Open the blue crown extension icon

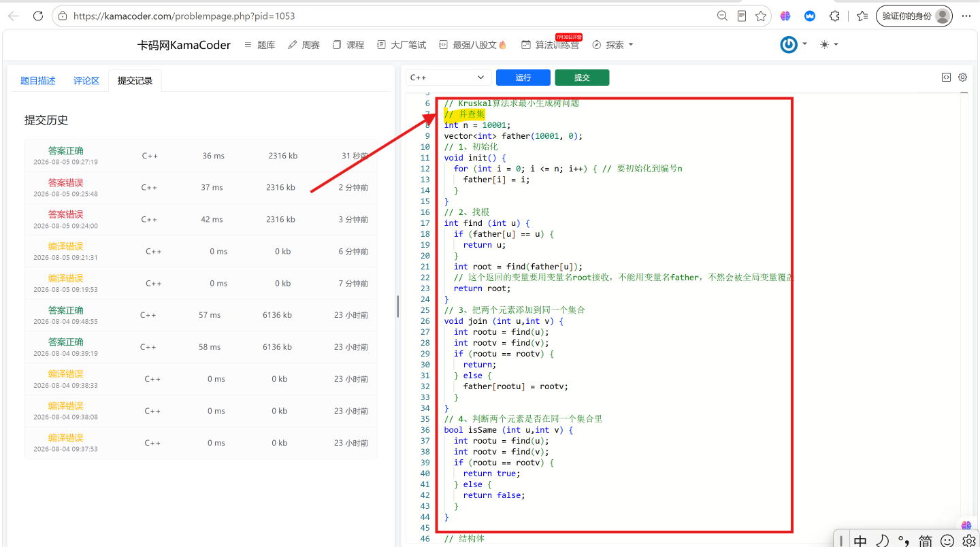coord(810,16)
